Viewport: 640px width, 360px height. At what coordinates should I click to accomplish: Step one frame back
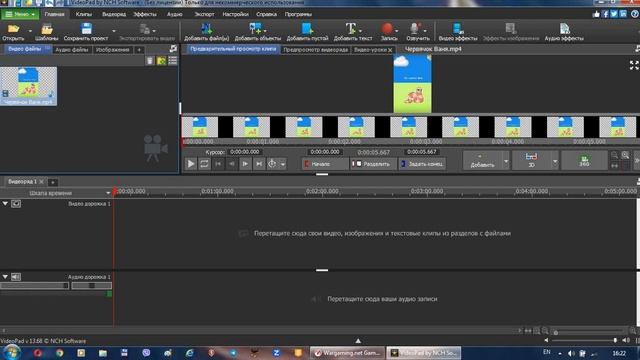(x=231, y=164)
